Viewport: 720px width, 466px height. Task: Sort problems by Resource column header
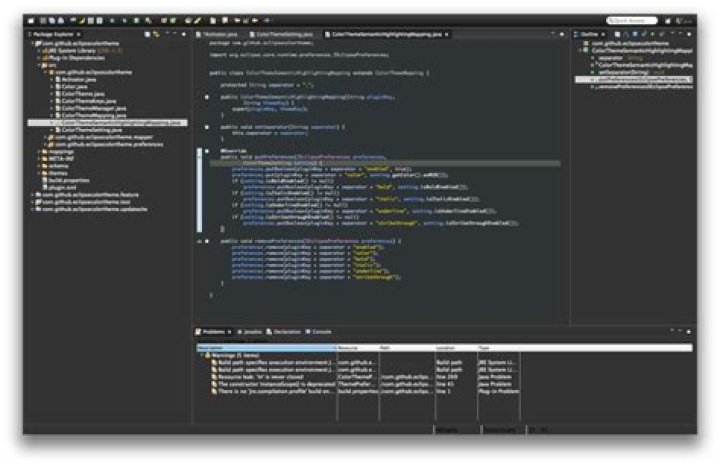point(358,348)
